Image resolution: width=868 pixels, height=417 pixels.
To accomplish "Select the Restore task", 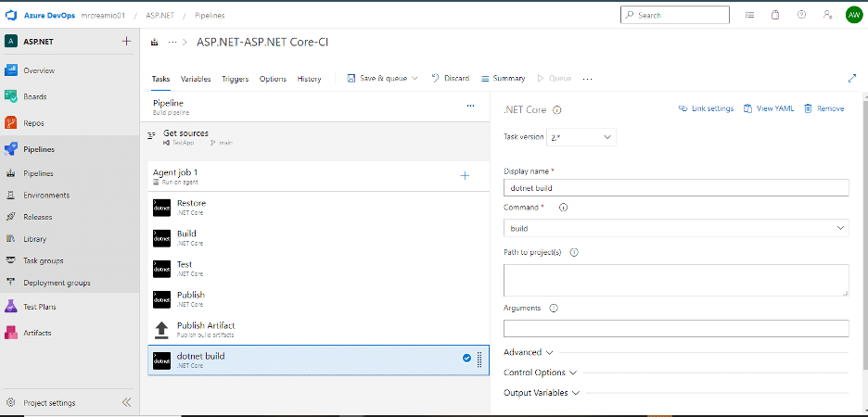I will 319,208.
